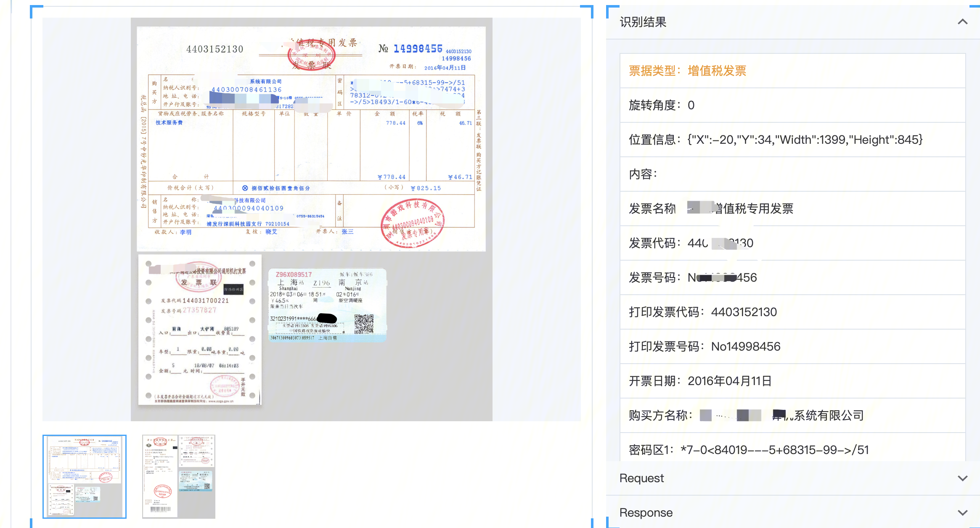The width and height of the screenshot is (980, 528).
Task: Select the 打印发票号码 result row
Action: click(x=792, y=346)
